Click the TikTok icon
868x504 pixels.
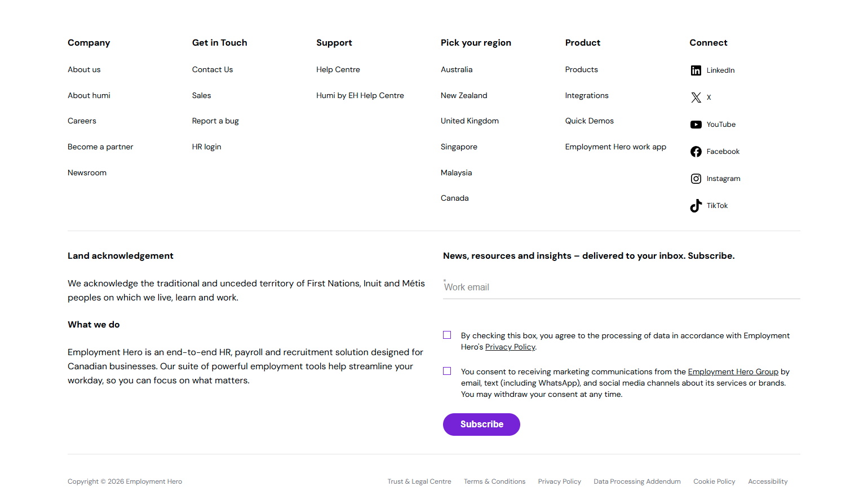(696, 205)
